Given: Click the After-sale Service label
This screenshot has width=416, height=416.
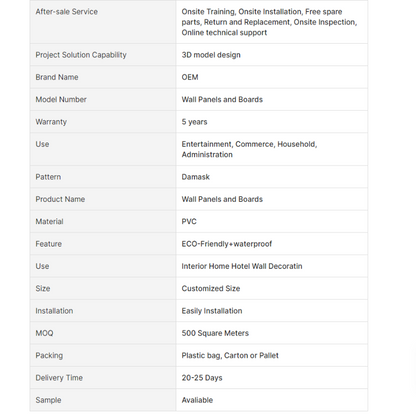Looking at the screenshot, I should (x=67, y=12).
